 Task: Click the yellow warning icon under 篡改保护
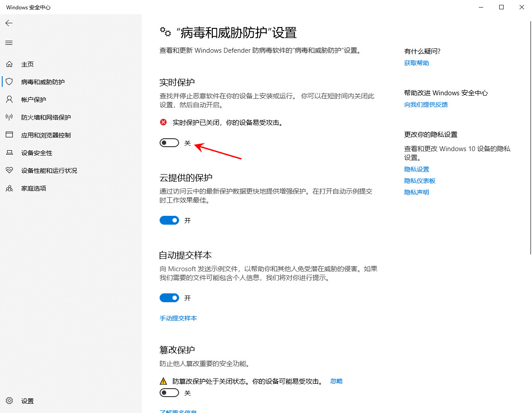(x=164, y=381)
